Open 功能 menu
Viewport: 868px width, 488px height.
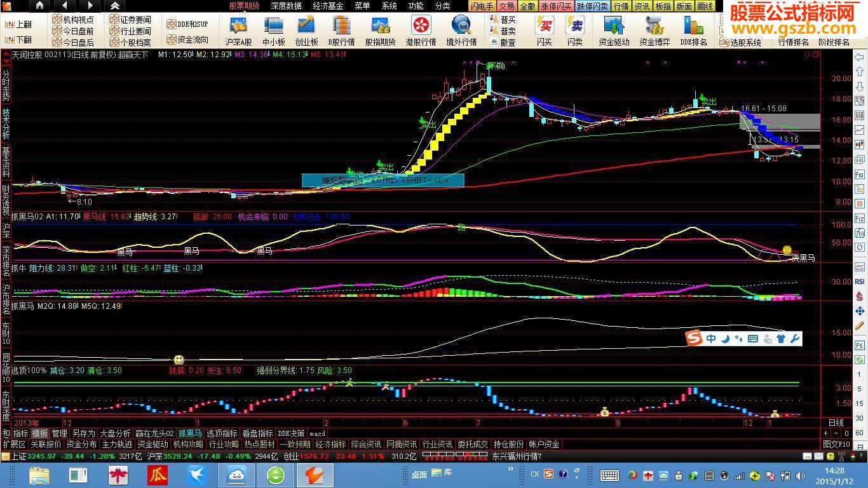click(416, 6)
